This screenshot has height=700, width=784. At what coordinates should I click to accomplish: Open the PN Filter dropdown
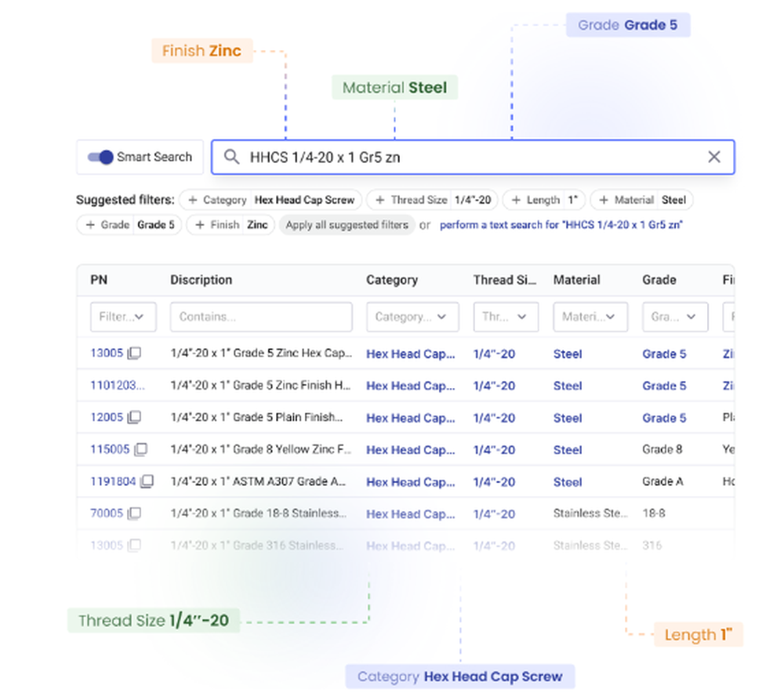(123, 317)
